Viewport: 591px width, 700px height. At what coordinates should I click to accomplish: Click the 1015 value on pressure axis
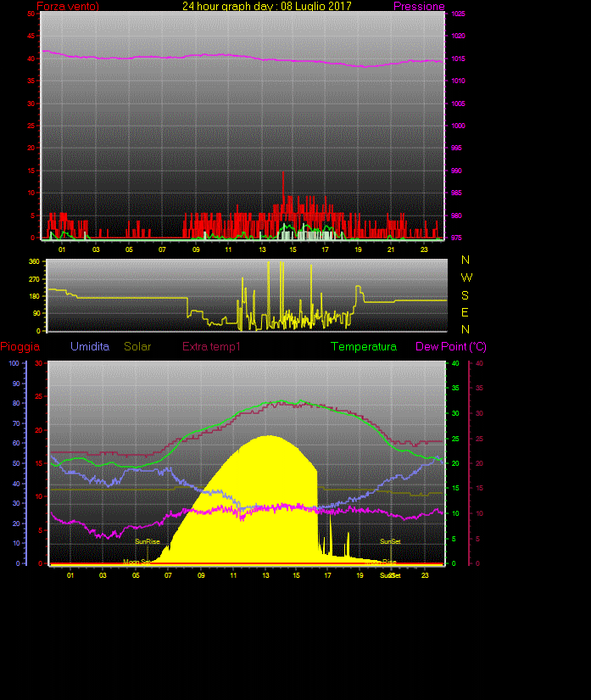pyautogui.click(x=458, y=59)
